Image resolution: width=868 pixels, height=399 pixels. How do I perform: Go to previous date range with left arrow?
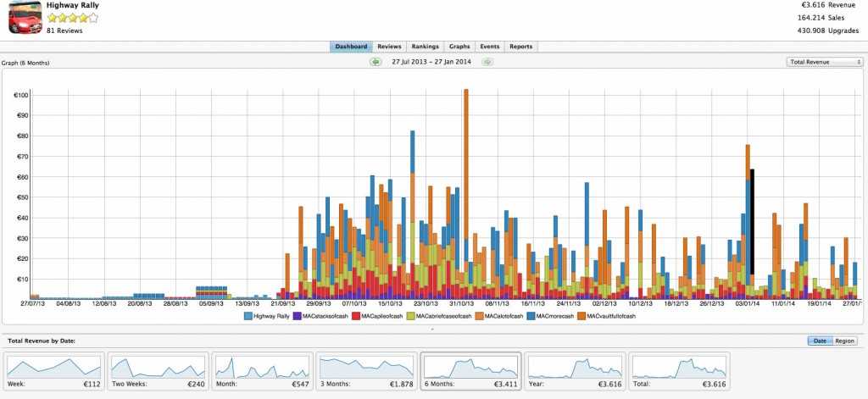coord(375,62)
